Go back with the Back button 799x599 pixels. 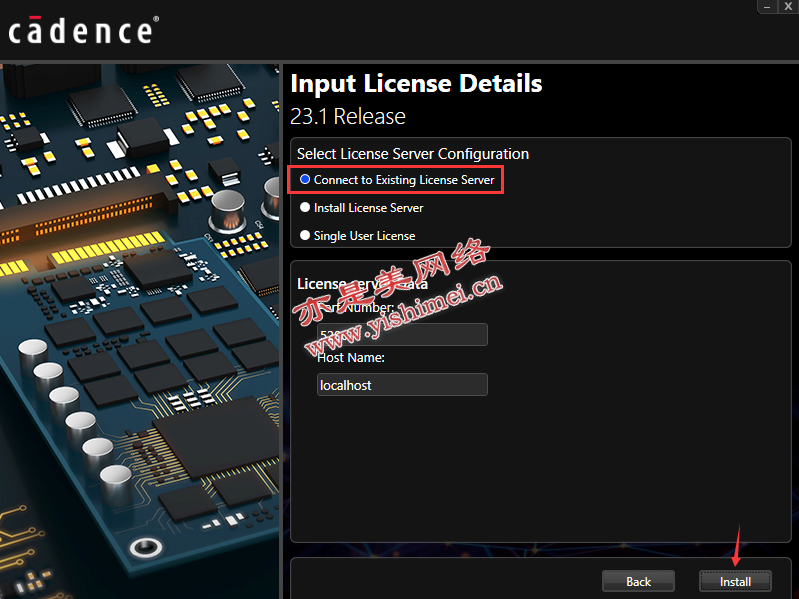click(x=638, y=581)
